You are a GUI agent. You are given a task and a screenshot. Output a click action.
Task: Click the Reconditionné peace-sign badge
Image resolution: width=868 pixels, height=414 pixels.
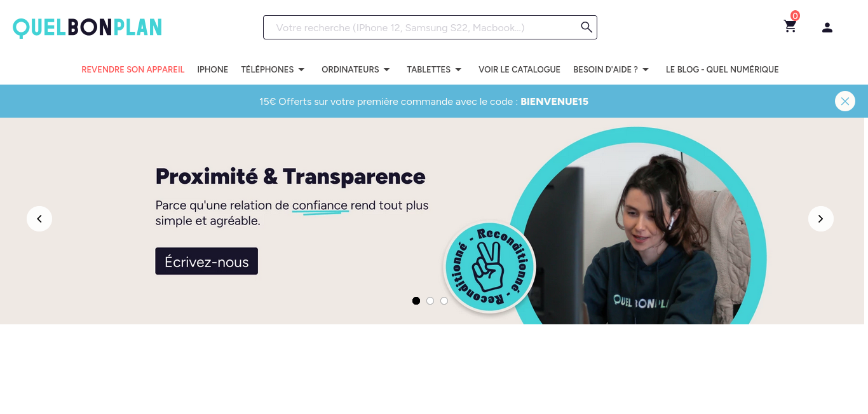pyautogui.click(x=489, y=266)
